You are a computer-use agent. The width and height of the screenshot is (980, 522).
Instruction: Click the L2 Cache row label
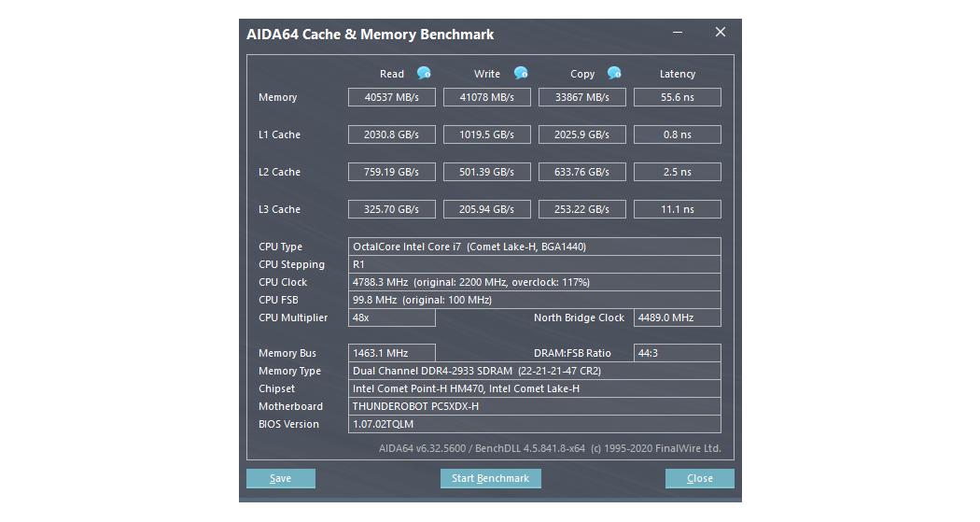(x=279, y=172)
